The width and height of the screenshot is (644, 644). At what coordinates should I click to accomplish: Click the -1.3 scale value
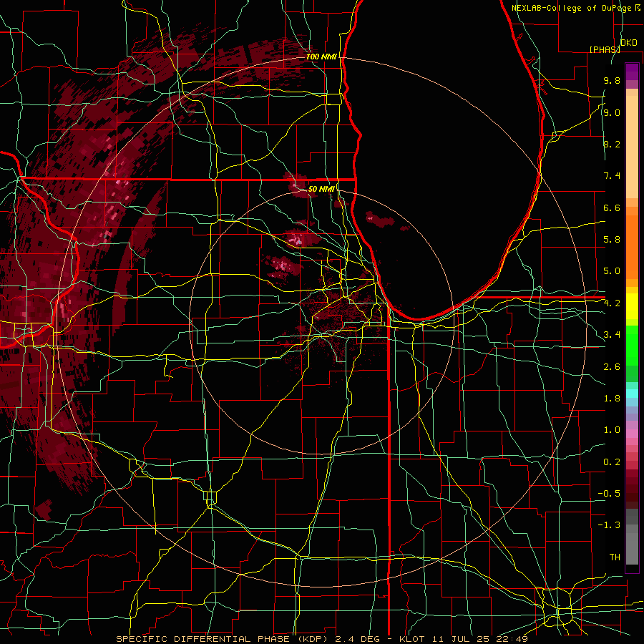coord(609,525)
